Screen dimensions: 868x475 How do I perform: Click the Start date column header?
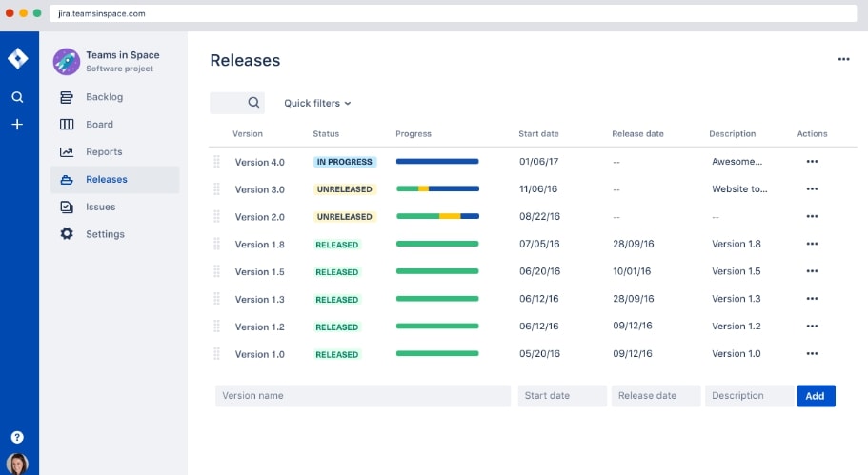click(538, 134)
